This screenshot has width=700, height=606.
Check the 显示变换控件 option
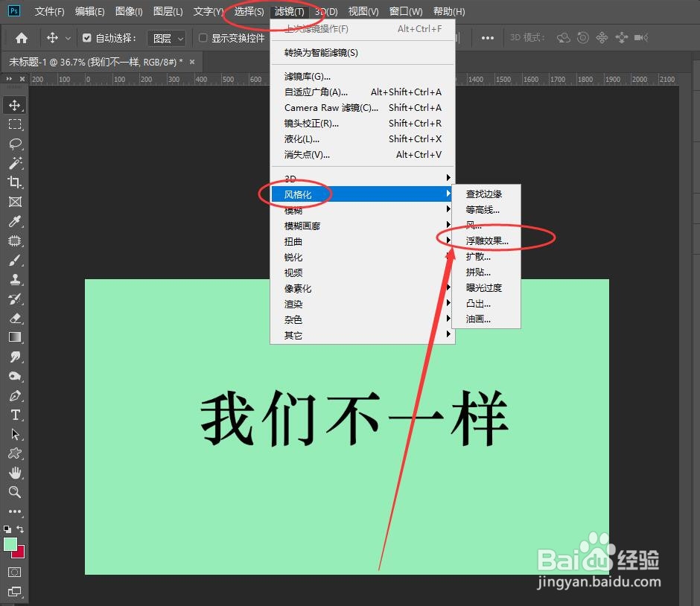tap(203, 37)
